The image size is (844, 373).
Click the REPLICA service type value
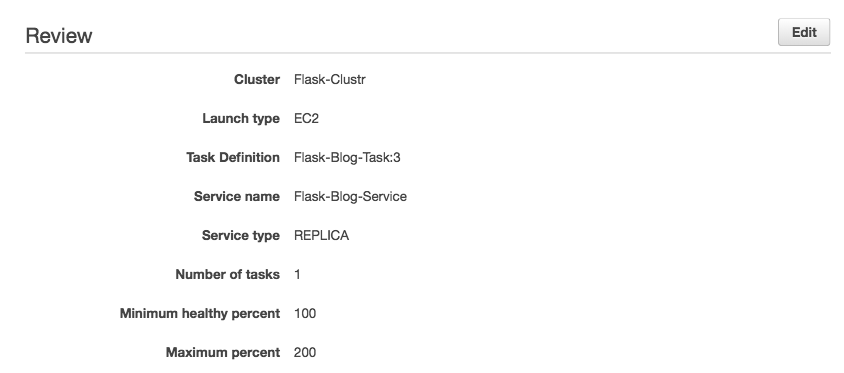321,236
